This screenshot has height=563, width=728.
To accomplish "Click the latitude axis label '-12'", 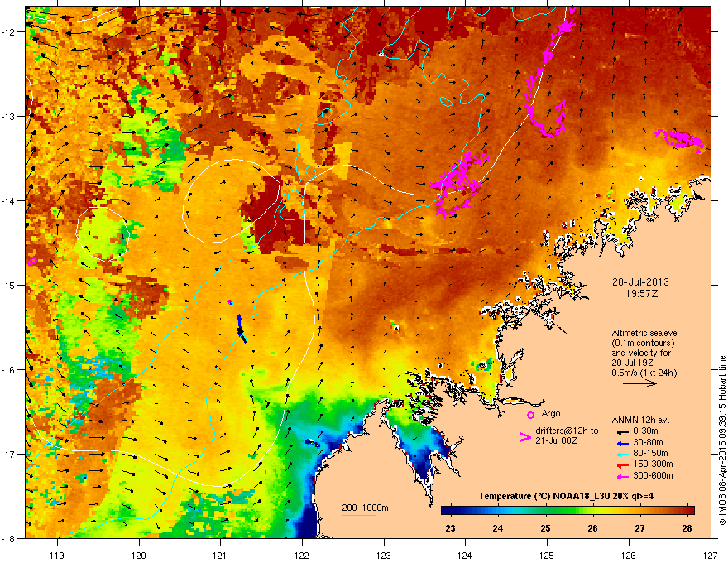I will pyautogui.click(x=8, y=32).
